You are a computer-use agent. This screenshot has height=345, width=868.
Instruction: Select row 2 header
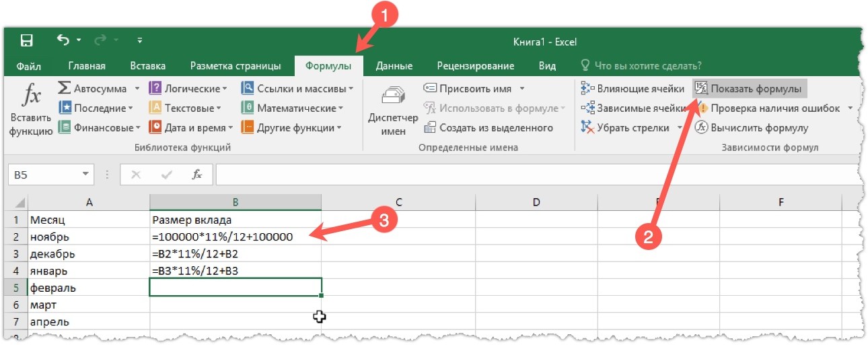pyautogui.click(x=17, y=237)
